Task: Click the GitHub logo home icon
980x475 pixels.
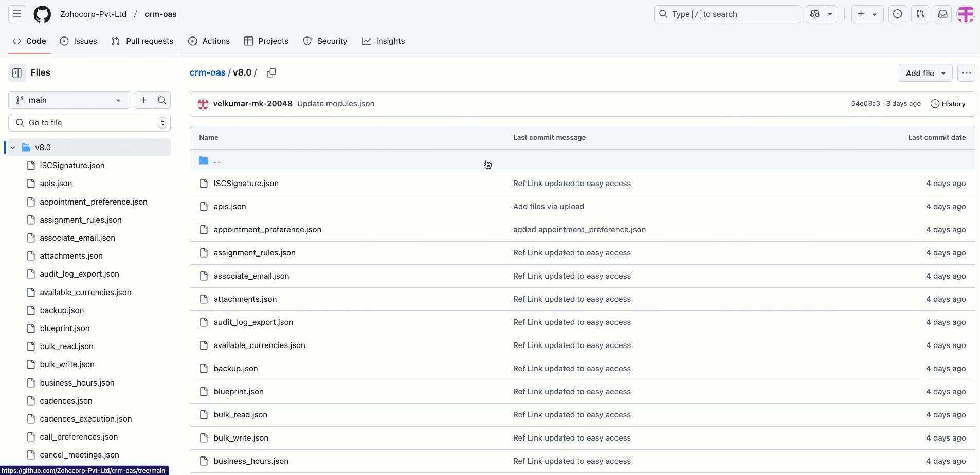Action: coord(42,14)
